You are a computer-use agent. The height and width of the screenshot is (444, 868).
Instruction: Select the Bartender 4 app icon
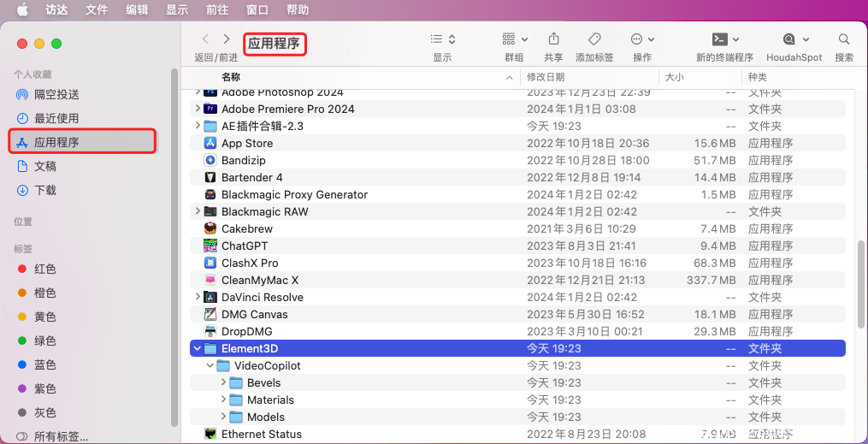210,178
